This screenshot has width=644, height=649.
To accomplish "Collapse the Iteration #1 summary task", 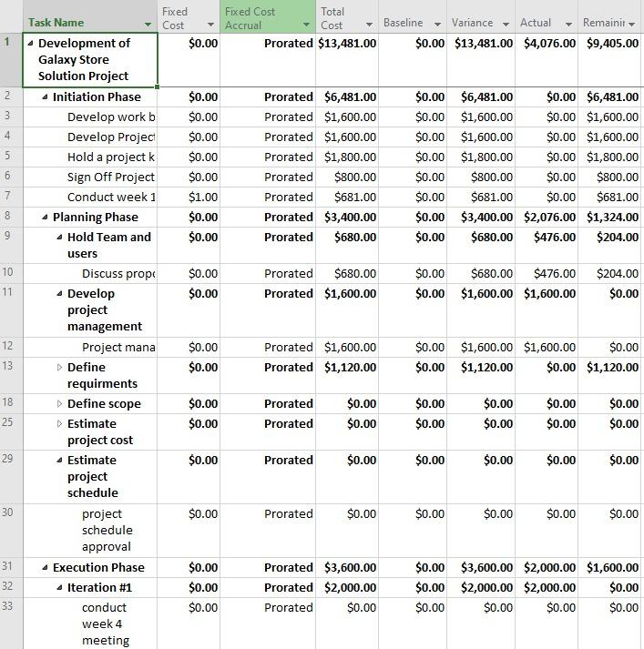I will (x=59, y=587).
